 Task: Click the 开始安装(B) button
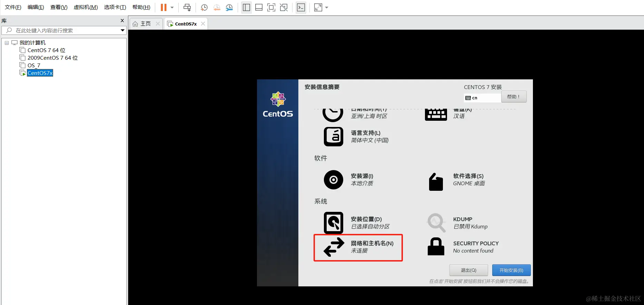(x=511, y=270)
